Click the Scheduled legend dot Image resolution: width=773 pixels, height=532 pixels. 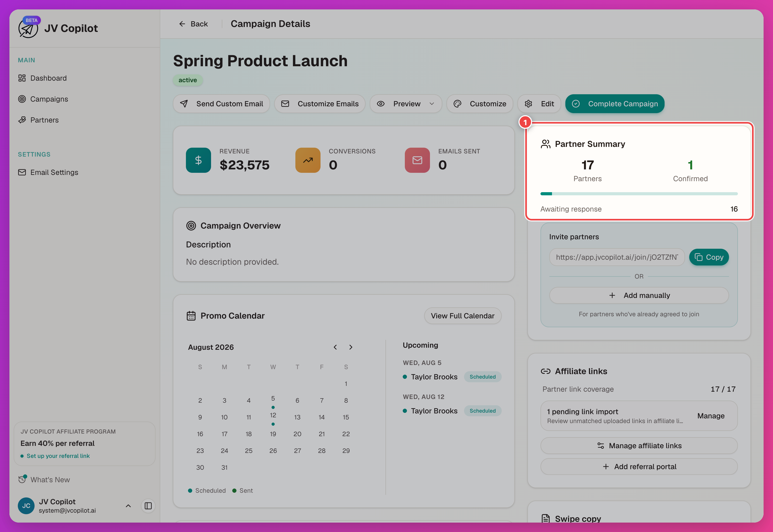click(x=190, y=491)
